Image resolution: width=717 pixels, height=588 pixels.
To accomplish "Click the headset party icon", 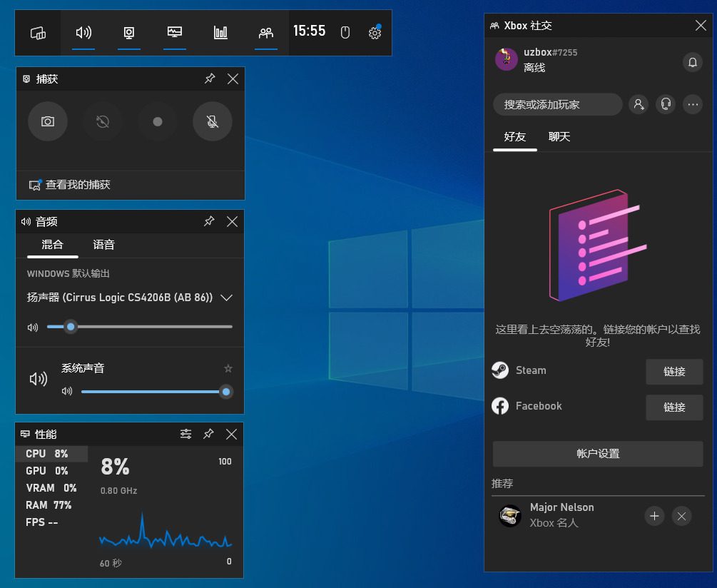I will (x=666, y=104).
